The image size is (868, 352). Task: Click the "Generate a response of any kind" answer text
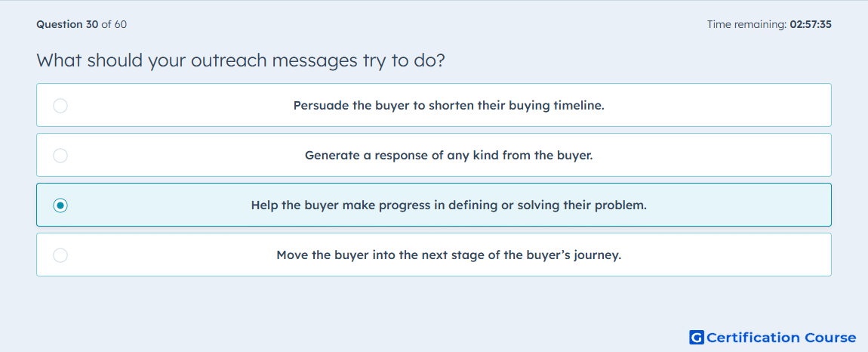pos(448,155)
